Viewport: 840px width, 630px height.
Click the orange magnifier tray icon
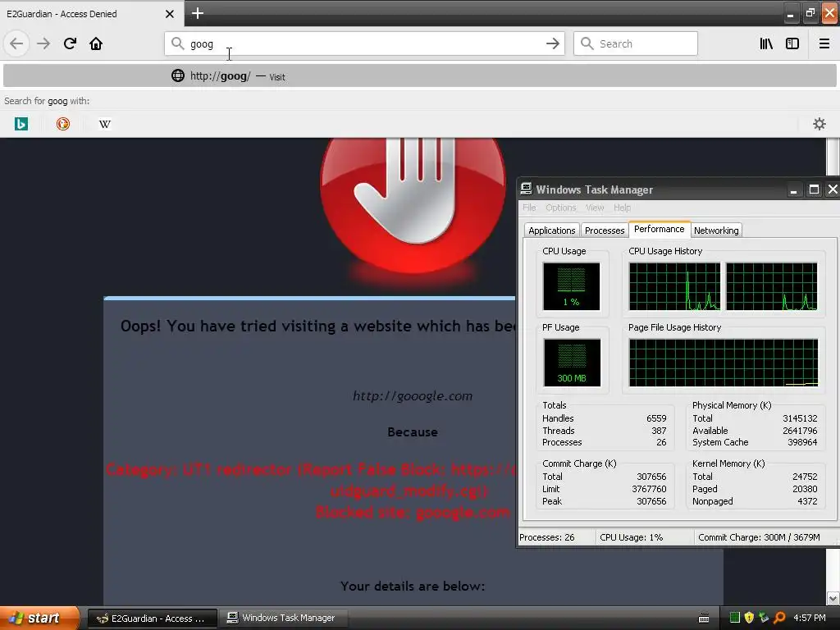click(x=779, y=618)
